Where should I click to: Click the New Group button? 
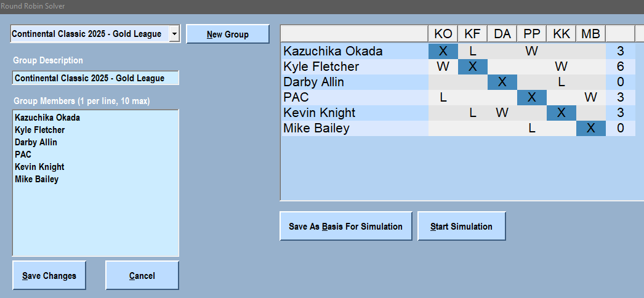click(227, 34)
